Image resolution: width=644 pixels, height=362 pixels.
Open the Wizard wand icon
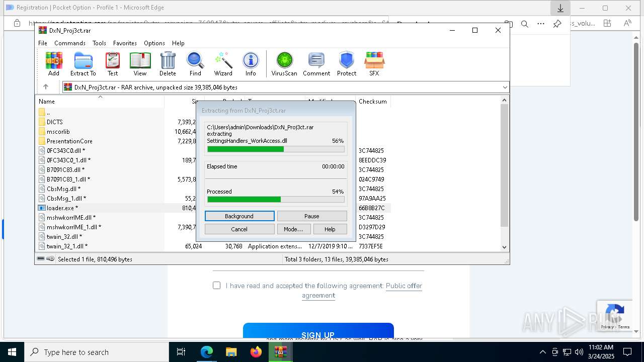point(223,64)
